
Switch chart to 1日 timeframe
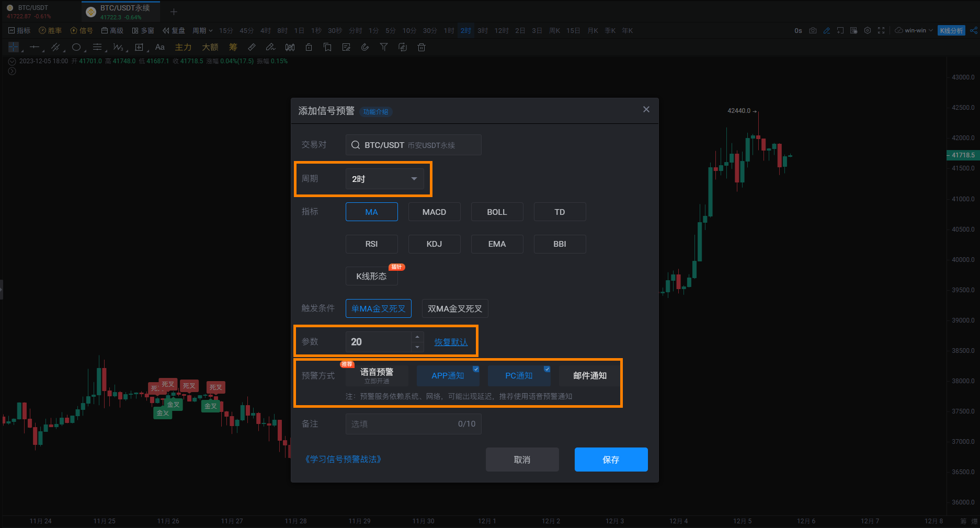pyautogui.click(x=299, y=30)
